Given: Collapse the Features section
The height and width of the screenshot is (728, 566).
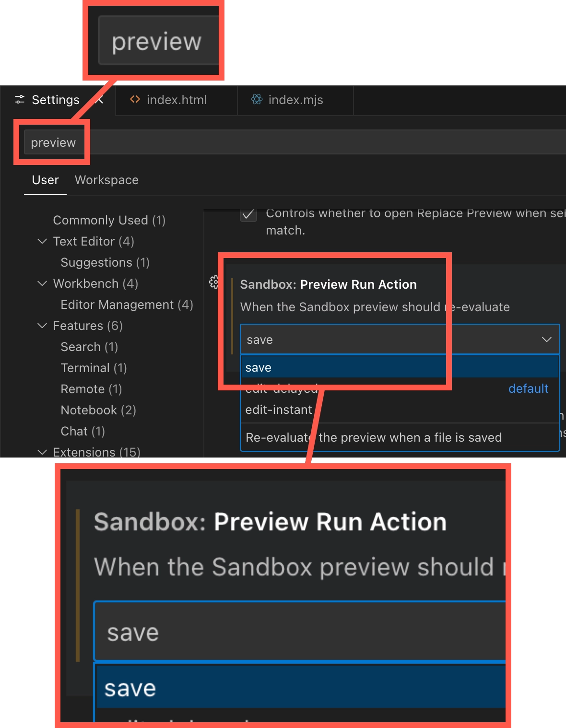Looking at the screenshot, I should (42, 326).
